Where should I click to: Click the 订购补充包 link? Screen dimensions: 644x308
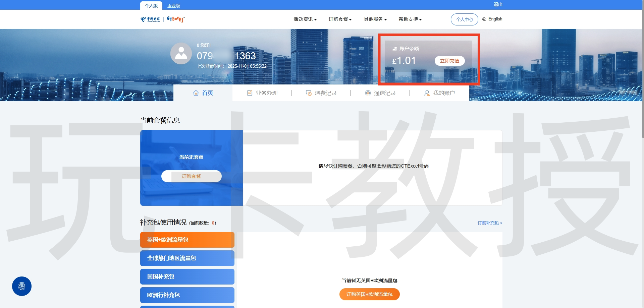[x=489, y=223]
